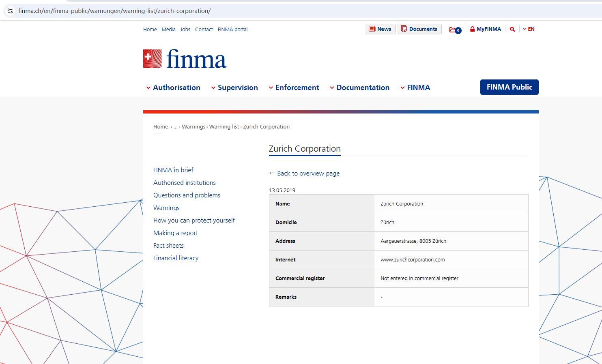The image size is (602, 364).
Task: Expand the breadcrumb ellipsis
Action: click(176, 127)
